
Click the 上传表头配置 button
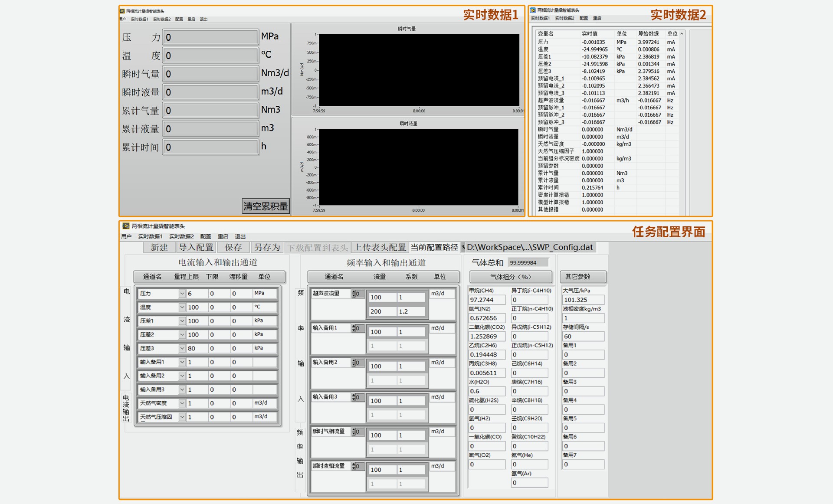click(x=380, y=247)
